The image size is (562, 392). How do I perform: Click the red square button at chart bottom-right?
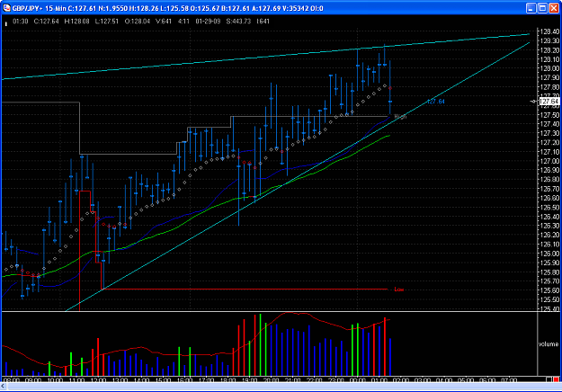556,379
